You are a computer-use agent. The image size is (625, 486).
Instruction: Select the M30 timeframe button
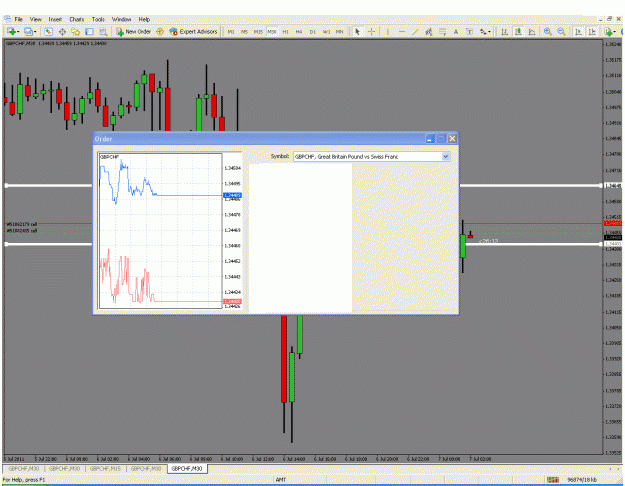coord(272,31)
